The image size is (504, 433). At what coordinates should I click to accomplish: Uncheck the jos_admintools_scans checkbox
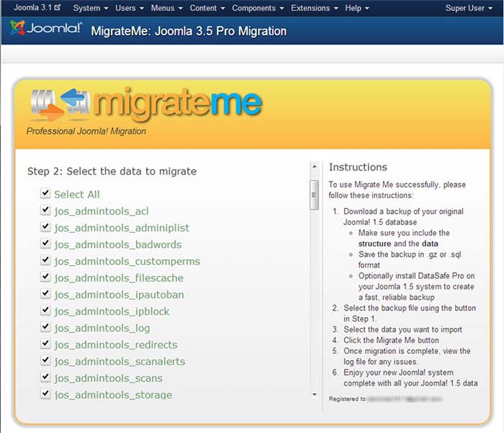click(45, 378)
